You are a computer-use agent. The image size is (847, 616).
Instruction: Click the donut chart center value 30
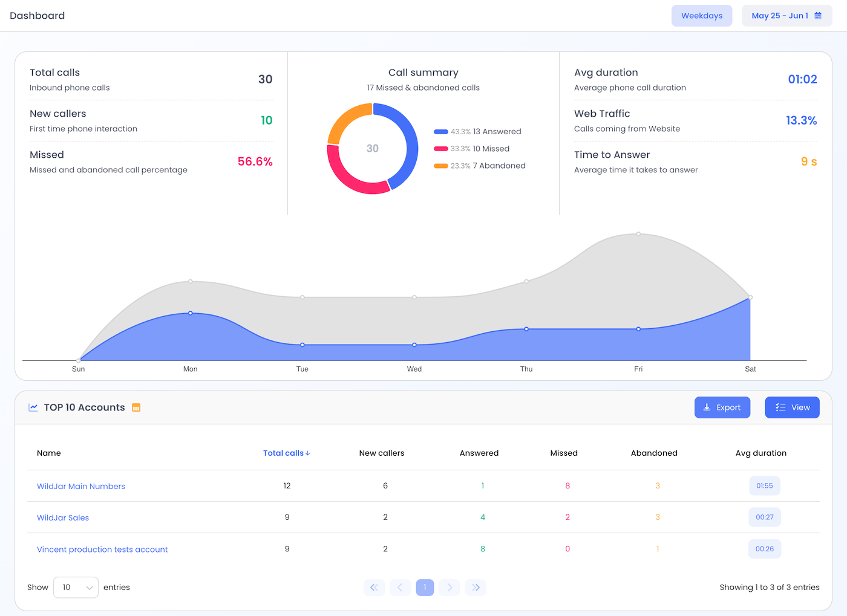tap(373, 149)
